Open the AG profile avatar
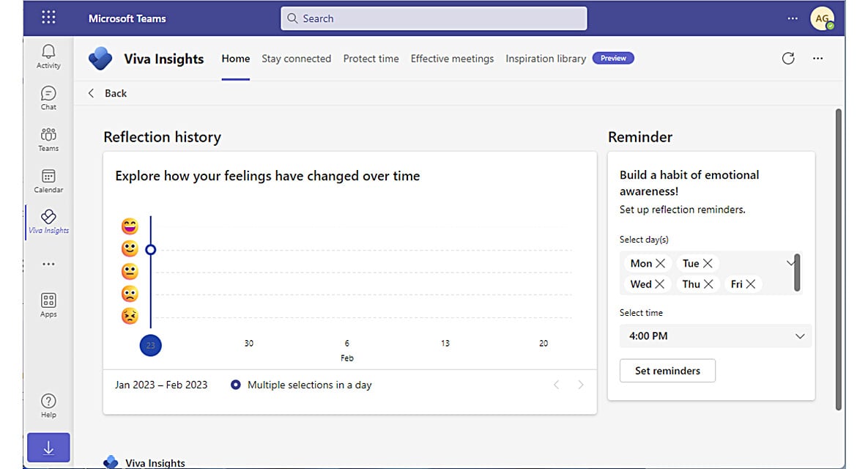Screen dimensions: 868x469 [822, 18]
